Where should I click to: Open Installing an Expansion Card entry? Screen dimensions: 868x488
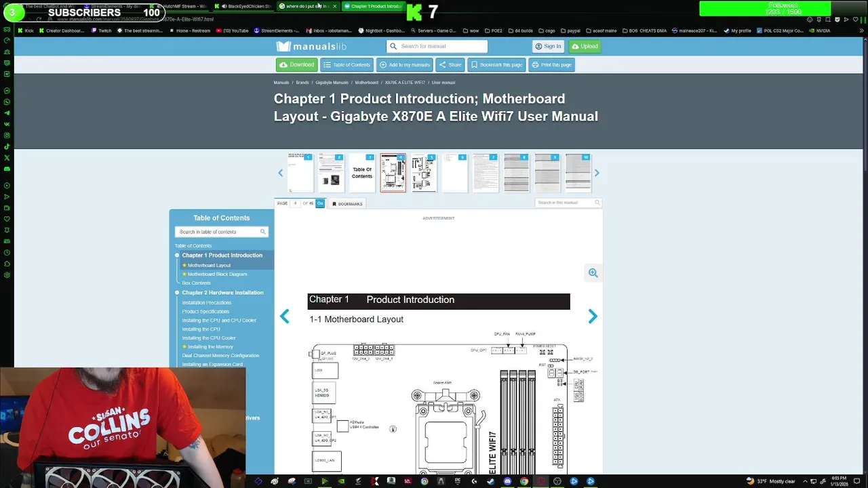pyautogui.click(x=212, y=365)
